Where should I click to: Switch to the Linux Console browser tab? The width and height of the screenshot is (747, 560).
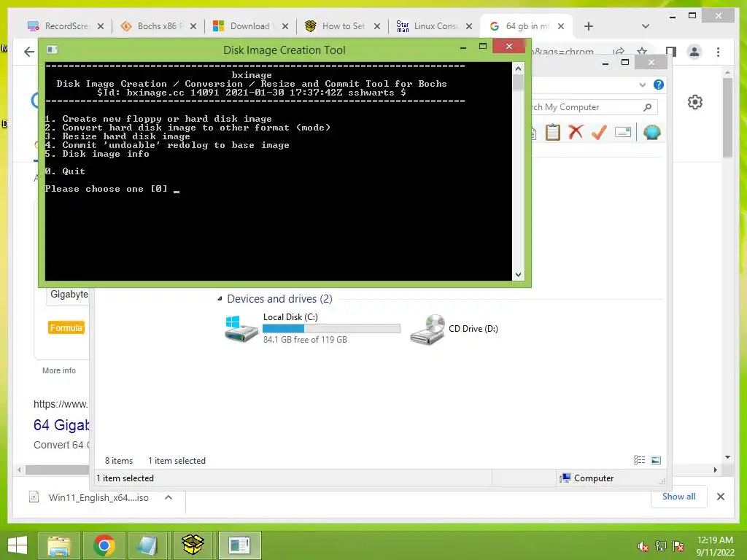435,26
